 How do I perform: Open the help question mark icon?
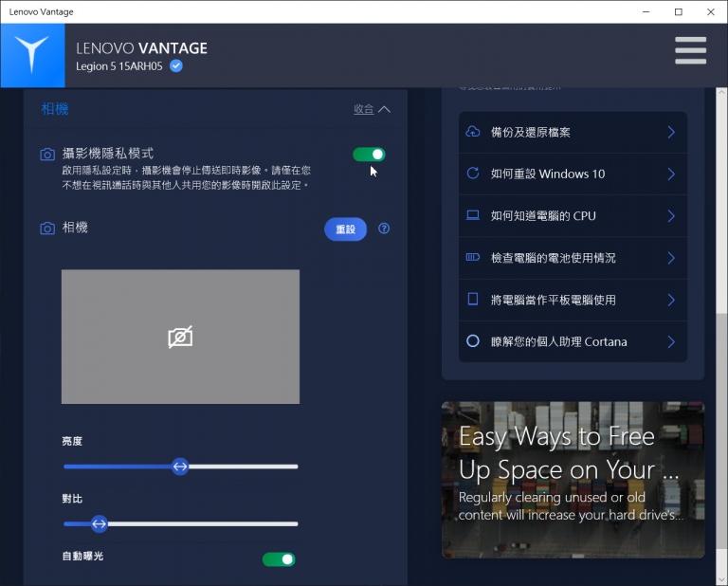tap(384, 228)
